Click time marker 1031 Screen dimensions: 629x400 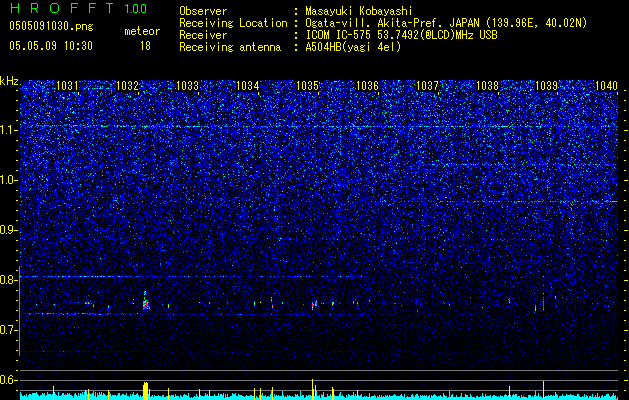coord(67,85)
